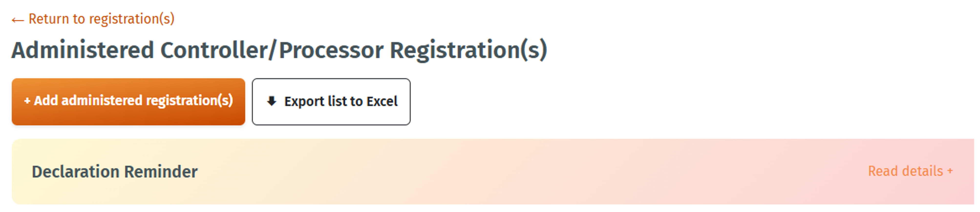Go back using the arrow before Return
Viewport: 980px width, 212px height.
click(x=18, y=20)
